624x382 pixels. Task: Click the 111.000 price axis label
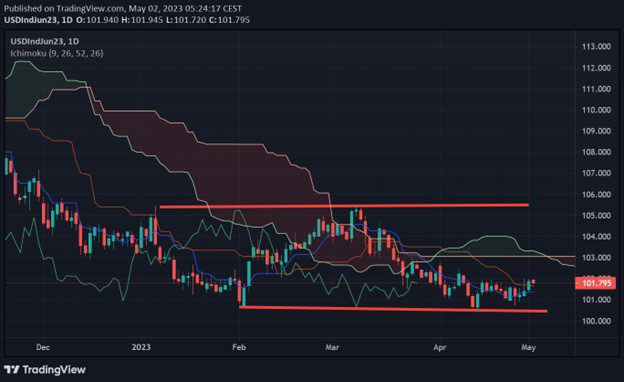[596, 89]
